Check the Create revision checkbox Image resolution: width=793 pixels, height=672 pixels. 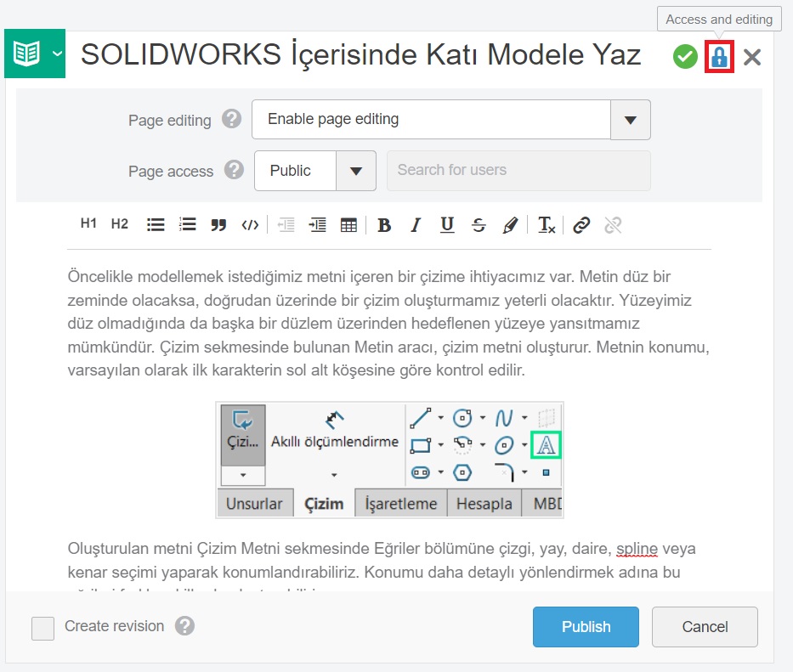pos(42,628)
